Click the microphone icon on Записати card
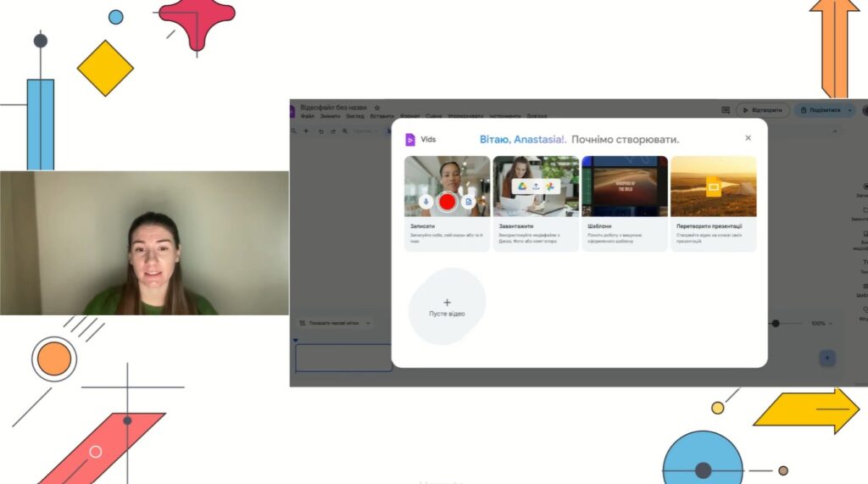The image size is (868, 484). 426,202
